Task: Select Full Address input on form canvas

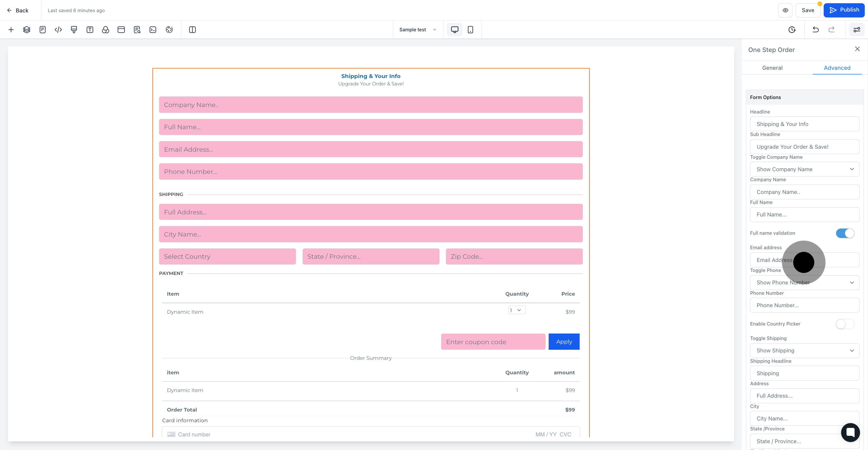Action: coord(371,212)
